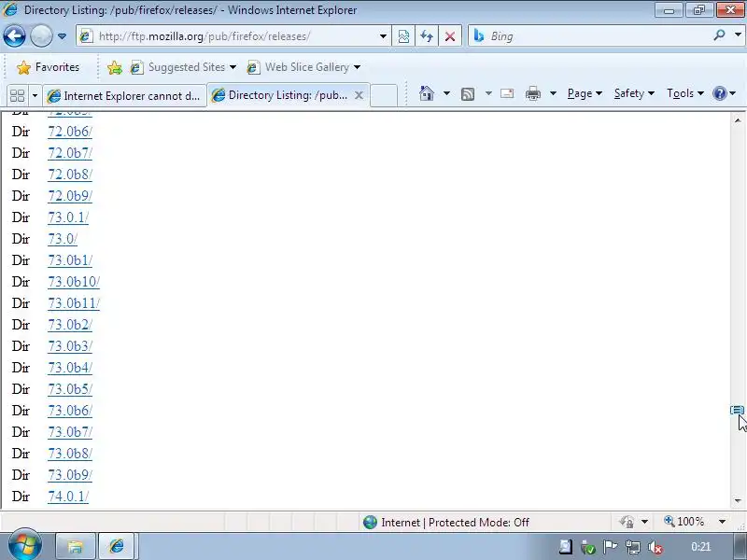Click the 100% zoom level button
Viewport: 747px width, 560px height.
tap(684, 522)
